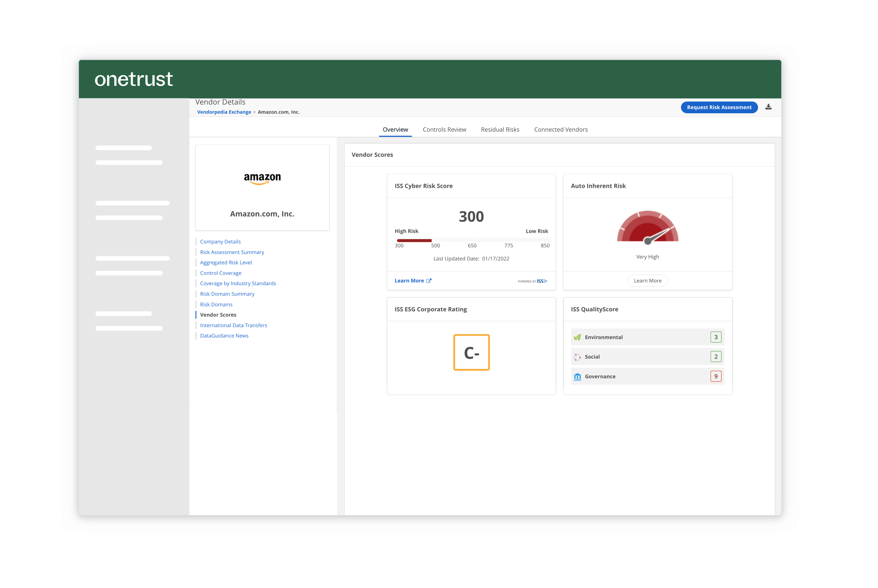This screenshot has height=588, width=878.
Task: Click the ISS Cyber Risk Score heading
Action: coord(423,186)
